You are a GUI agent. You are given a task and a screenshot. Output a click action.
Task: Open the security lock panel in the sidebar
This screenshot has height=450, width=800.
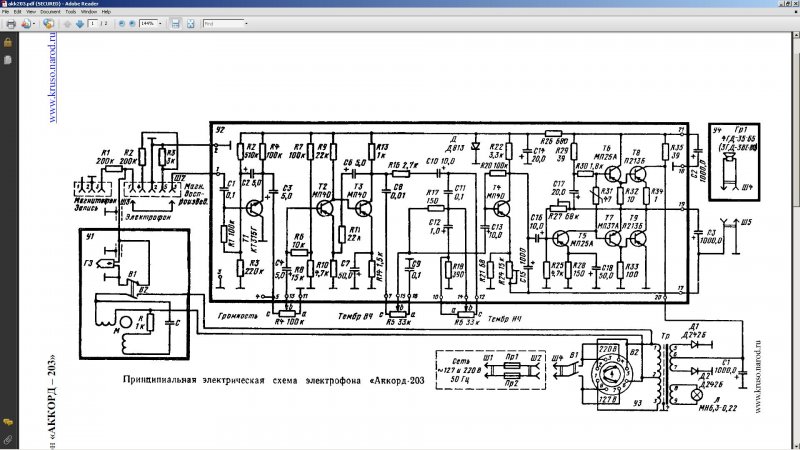(8, 42)
